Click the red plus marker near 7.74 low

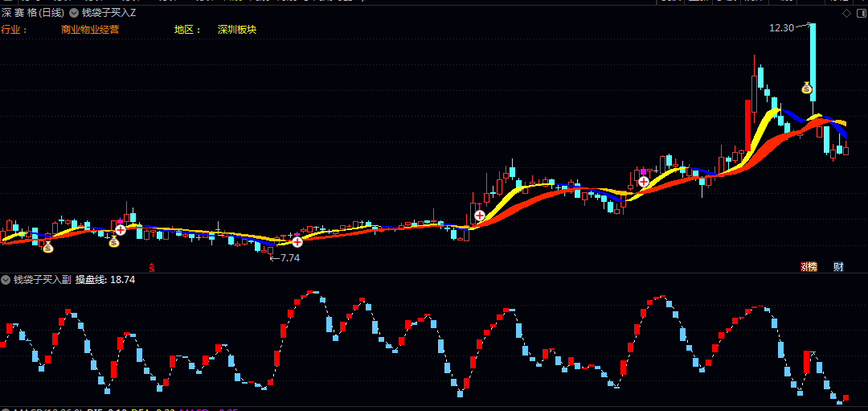pyautogui.click(x=297, y=241)
